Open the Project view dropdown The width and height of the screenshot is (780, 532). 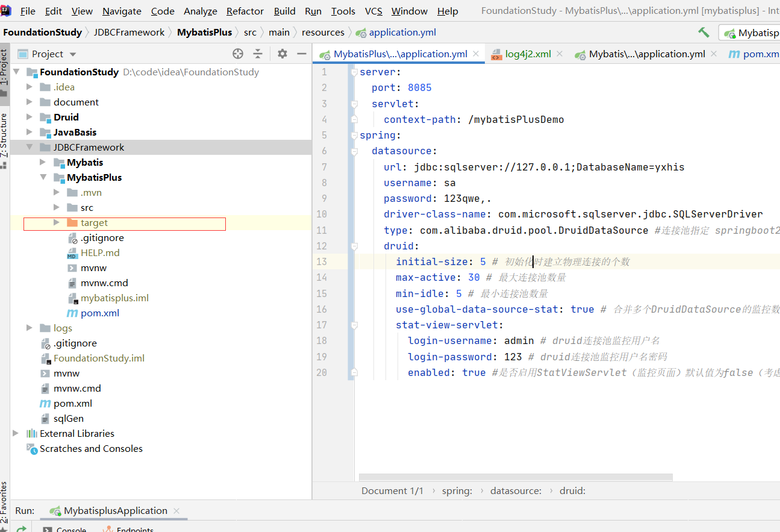pos(73,54)
